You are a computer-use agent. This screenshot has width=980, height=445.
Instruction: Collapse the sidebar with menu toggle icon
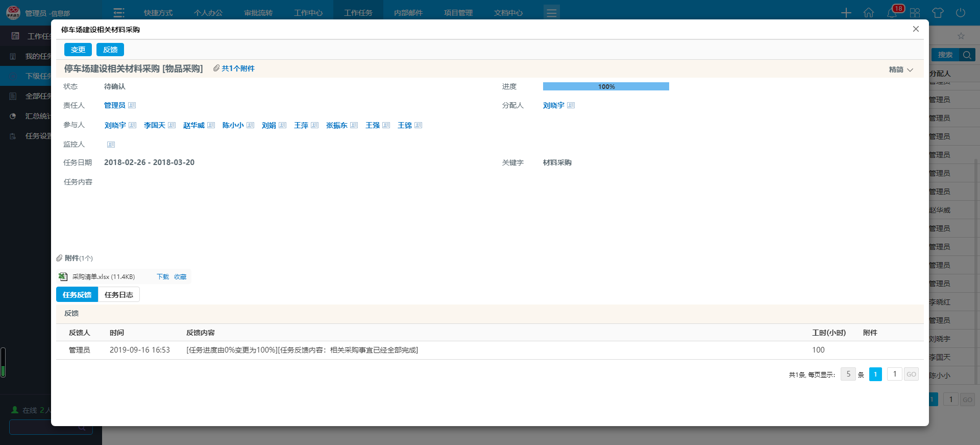119,13
